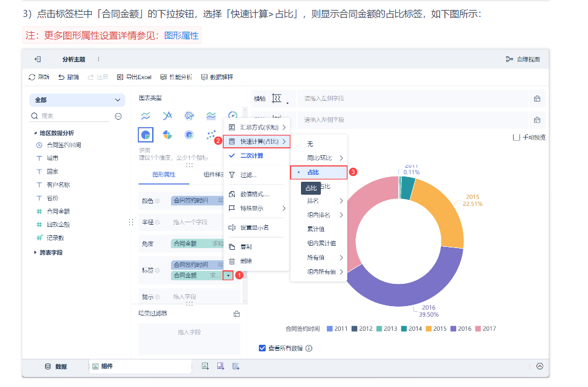Click the circled ellipsis icon beside search
The height and width of the screenshot is (387, 588).
coord(118,116)
